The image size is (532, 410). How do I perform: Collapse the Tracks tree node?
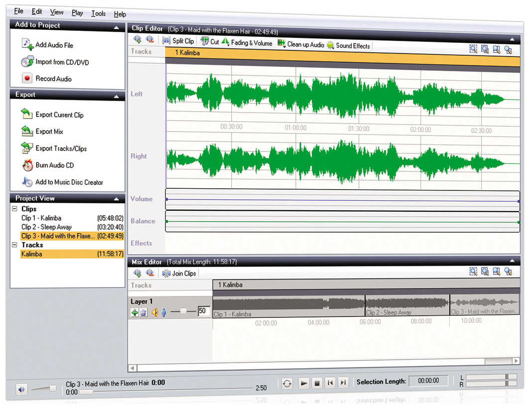coord(15,245)
